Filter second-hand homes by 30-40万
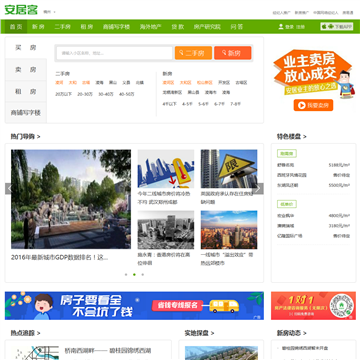This screenshot has height=360, width=360. (106, 94)
